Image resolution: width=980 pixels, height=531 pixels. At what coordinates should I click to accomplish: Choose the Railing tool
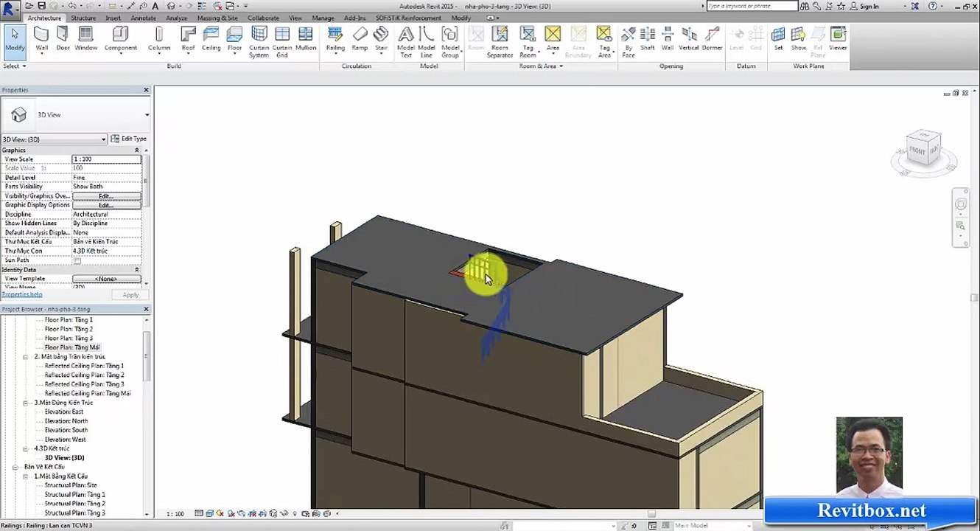pos(335,40)
